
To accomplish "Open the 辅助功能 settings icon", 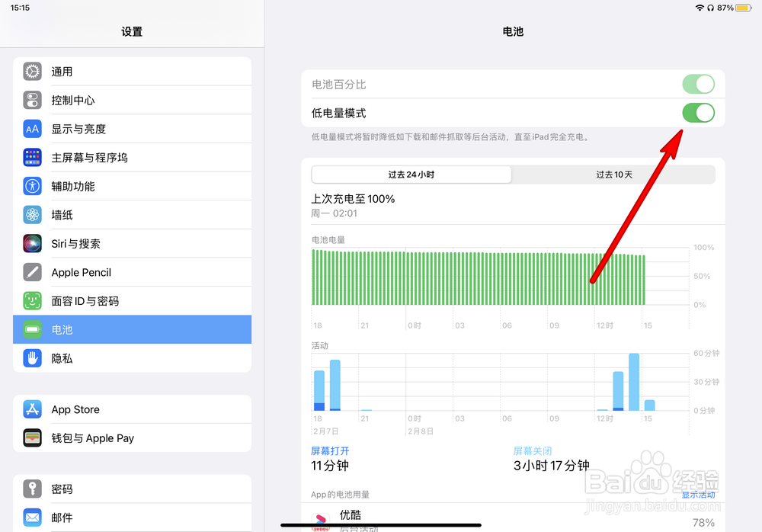I will (32, 185).
